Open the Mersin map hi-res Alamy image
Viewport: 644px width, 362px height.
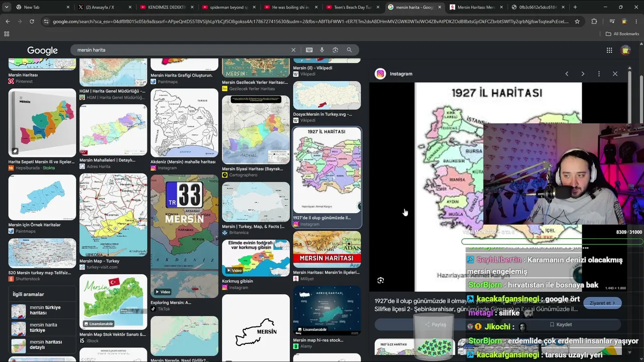click(x=327, y=311)
